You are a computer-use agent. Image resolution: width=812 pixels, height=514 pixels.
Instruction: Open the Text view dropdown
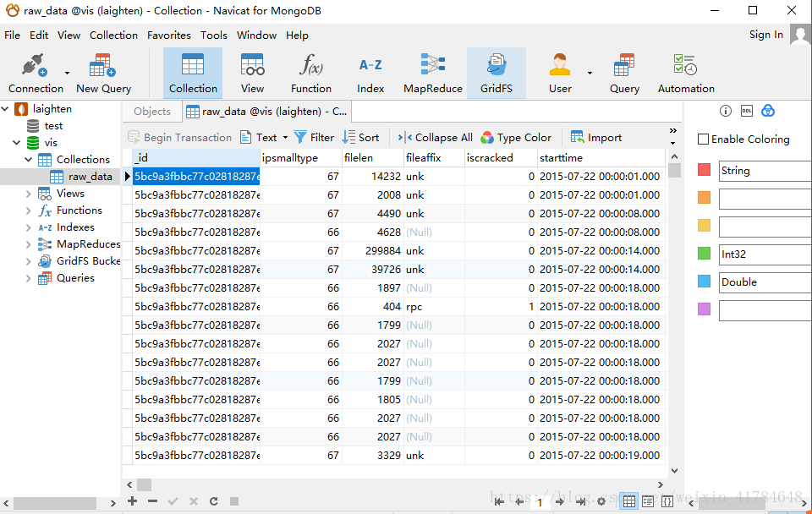(x=264, y=137)
